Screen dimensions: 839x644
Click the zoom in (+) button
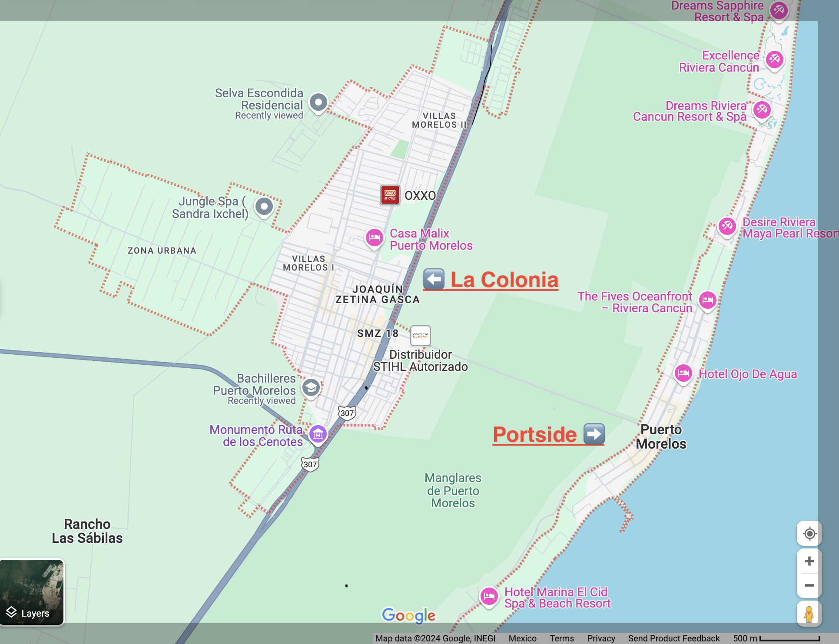810,560
